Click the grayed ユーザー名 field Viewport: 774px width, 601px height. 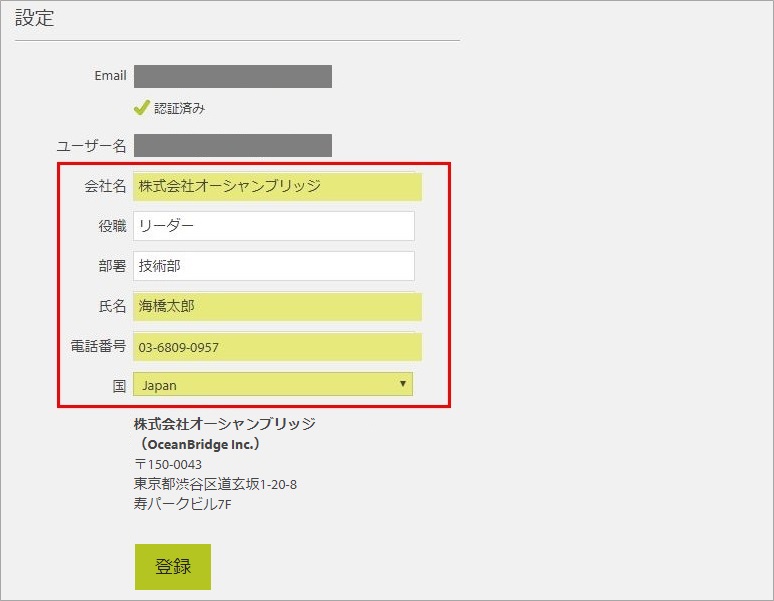[x=233, y=145]
